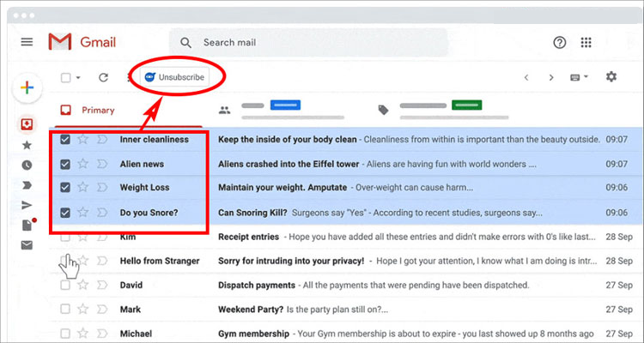Go to newer messages arrow
The width and height of the screenshot is (644, 343).
click(x=526, y=77)
